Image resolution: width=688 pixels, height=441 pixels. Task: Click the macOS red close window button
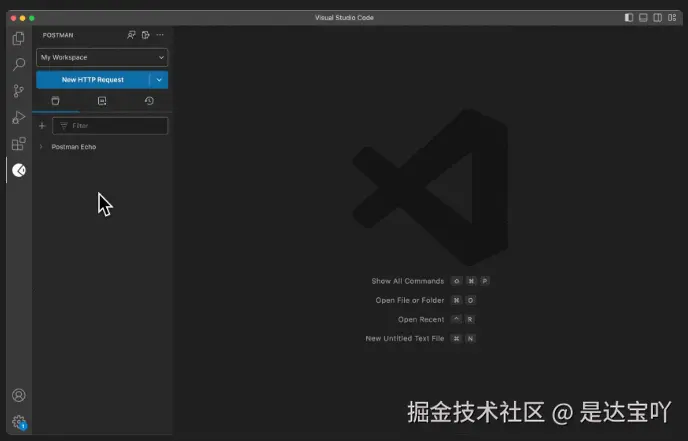[13, 18]
